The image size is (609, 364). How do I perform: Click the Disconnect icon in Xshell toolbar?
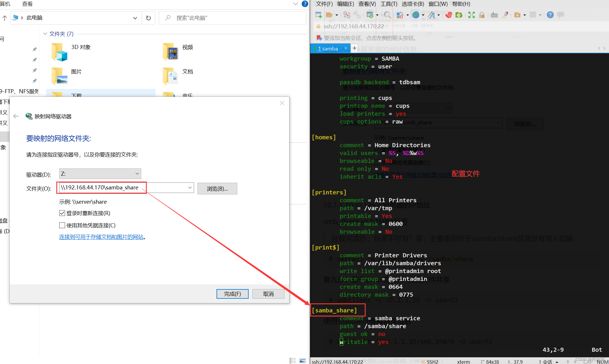(347, 15)
